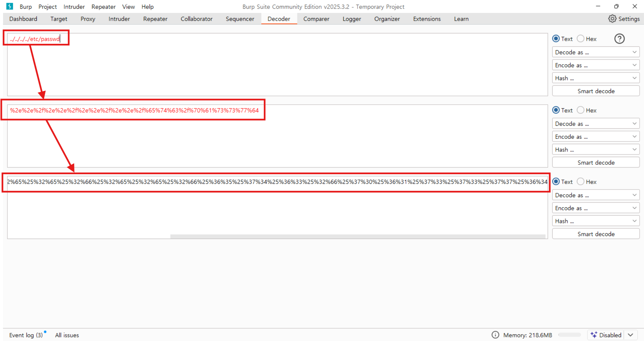Open the Repeater menu in menu bar
Image resolution: width=644 pixels, height=341 pixels.
(x=103, y=7)
